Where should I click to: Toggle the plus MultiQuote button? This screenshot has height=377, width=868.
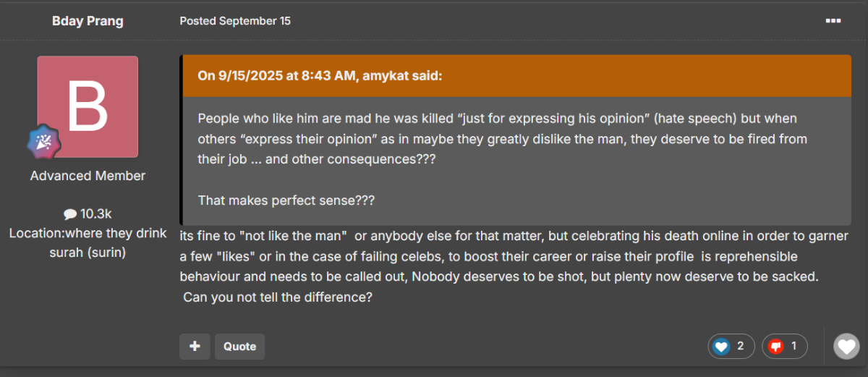tap(195, 347)
